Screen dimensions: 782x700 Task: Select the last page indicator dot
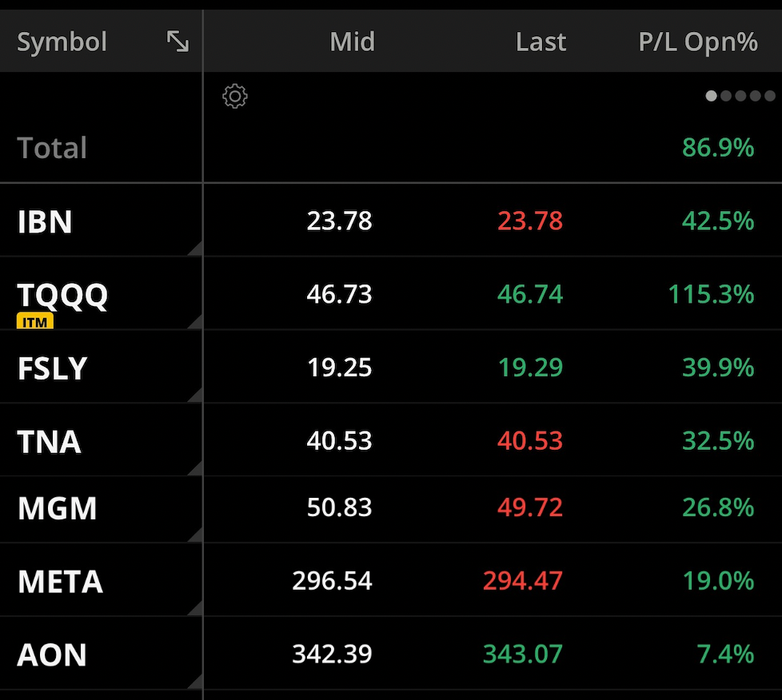(770, 96)
